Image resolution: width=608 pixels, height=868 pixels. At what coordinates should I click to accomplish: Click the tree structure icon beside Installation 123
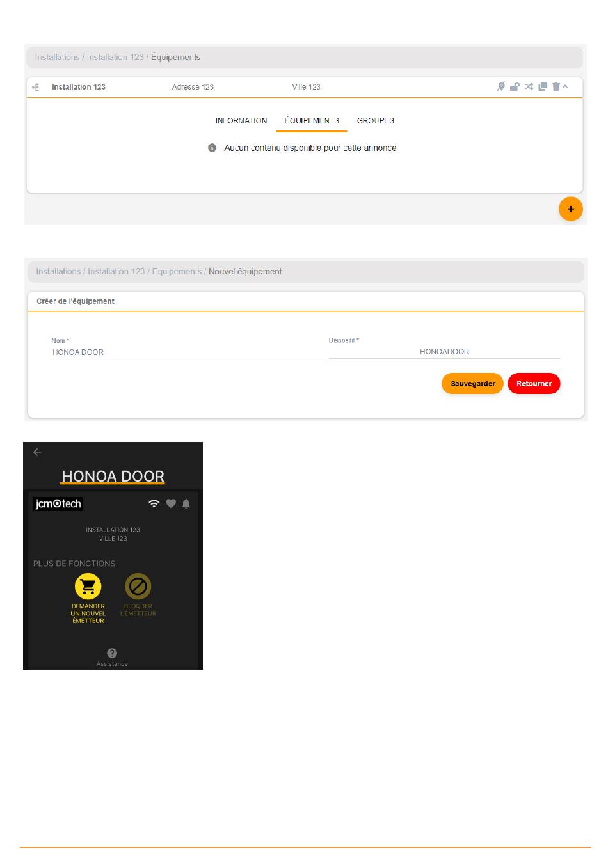pyautogui.click(x=36, y=87)
